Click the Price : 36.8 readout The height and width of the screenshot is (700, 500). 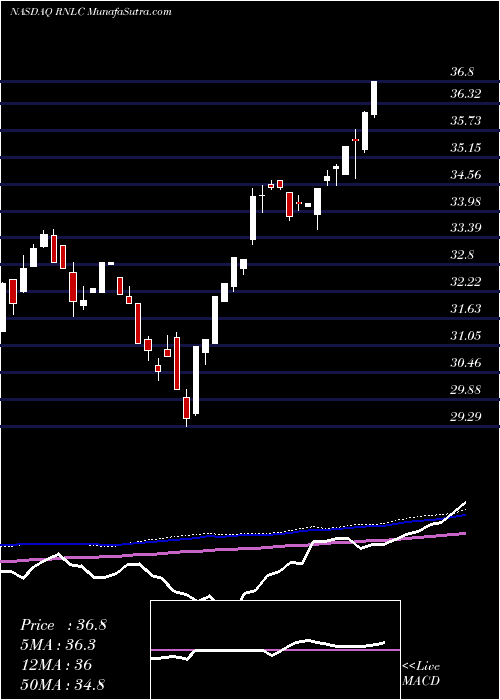click(x=63, y=625)
